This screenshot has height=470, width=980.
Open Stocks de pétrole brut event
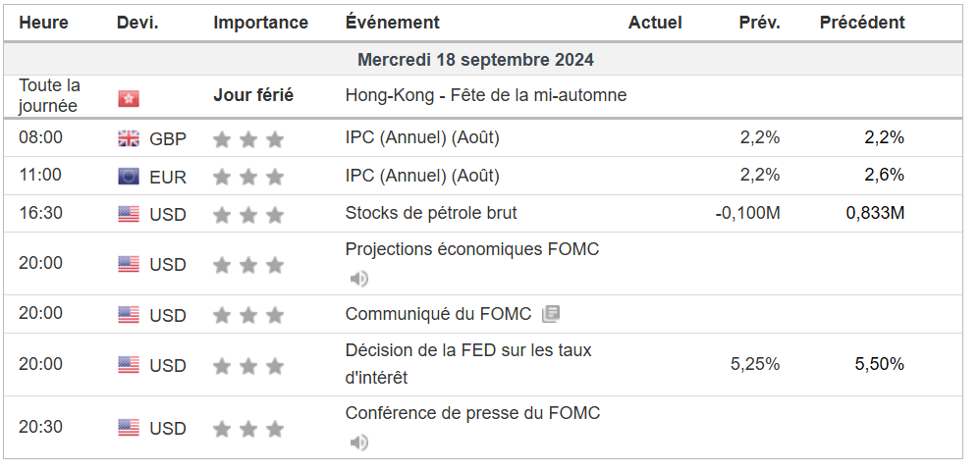(x=431, y=213)
